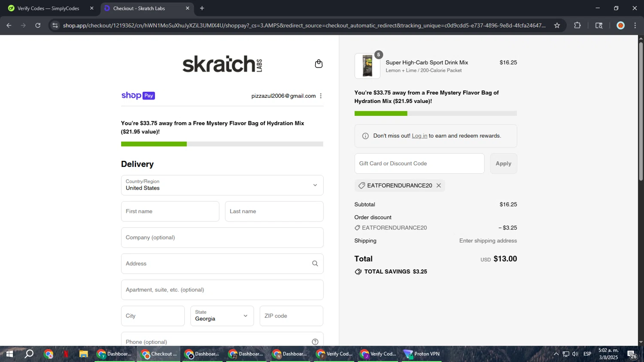Click the Gift Card or Discount Code field
The width and height of the screenshot is (644, 362).
pos(419,163)
